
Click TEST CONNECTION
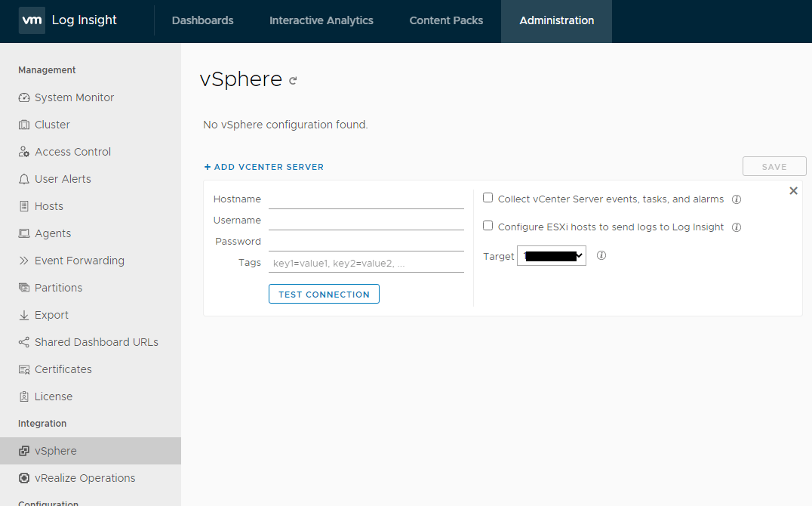324,294
